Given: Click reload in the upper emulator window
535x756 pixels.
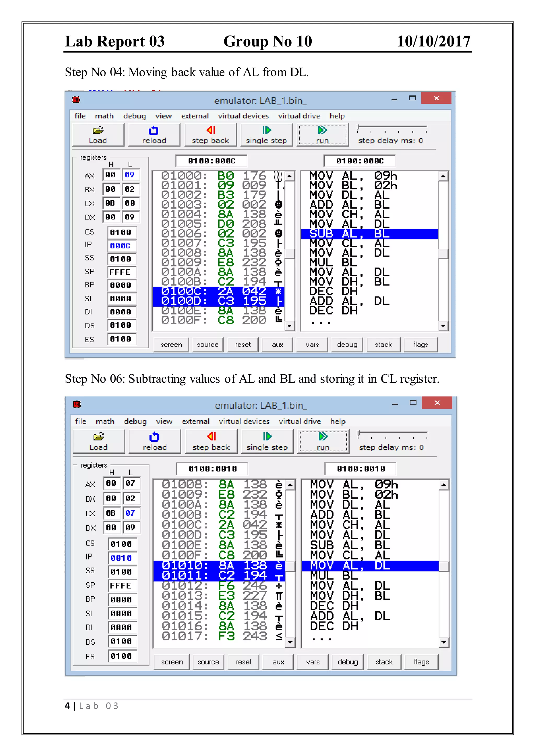Looking at the screenshot, I should point(154,135).
